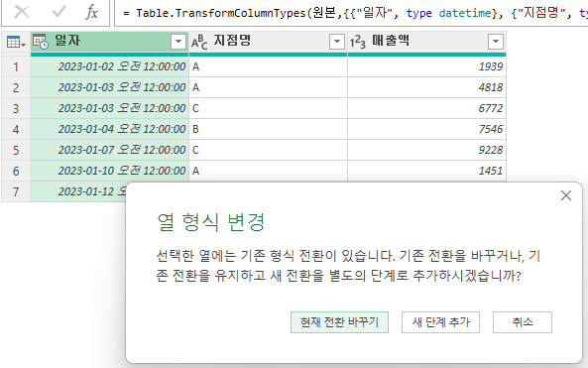Click the 2023-01-12 date cell
The height and width of the screenshot is (368, 588).
[x=78, y=191]
